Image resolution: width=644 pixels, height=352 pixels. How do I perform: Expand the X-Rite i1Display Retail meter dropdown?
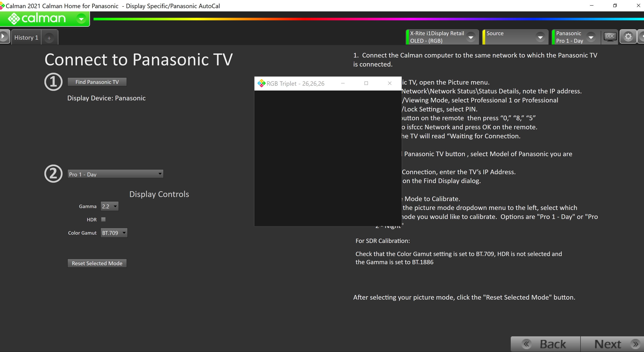[x=471, y=37]
